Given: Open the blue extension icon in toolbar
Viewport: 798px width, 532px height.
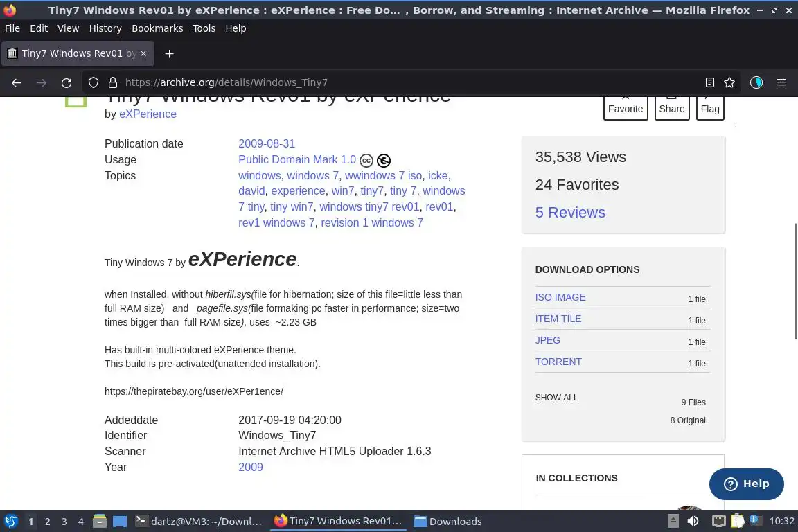Looking at the screenshot, I should click(x=756, y=82).
